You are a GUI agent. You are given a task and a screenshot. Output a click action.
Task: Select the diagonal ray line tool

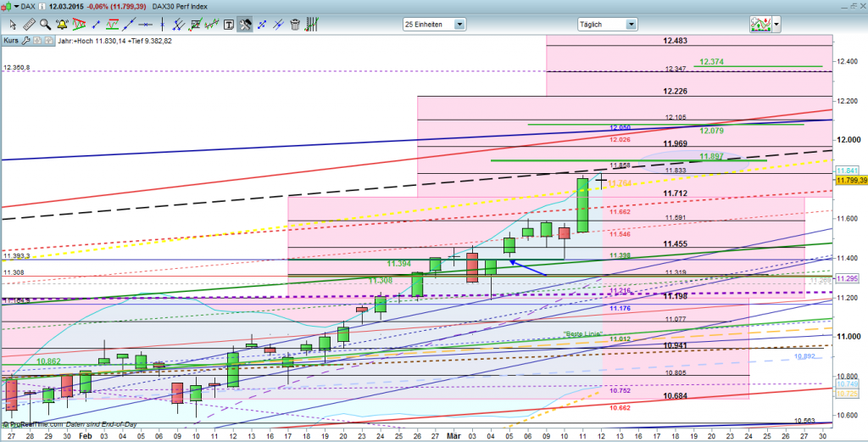point(129,25)
